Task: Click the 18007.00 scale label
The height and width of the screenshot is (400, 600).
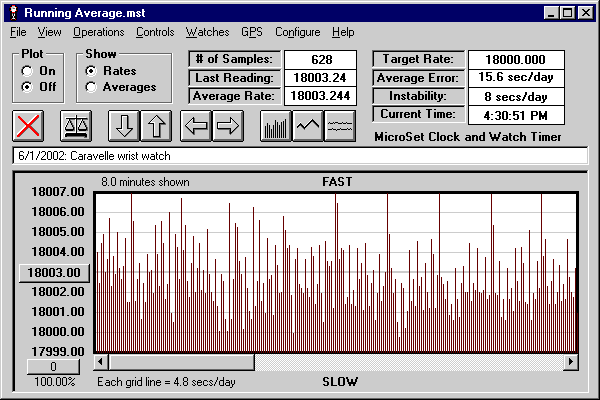Action: tap(58, 191)
